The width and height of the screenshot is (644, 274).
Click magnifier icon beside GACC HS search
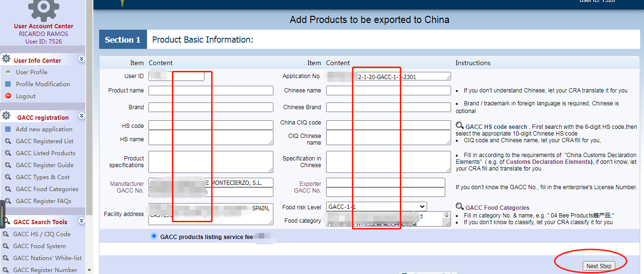click(460, 126)
